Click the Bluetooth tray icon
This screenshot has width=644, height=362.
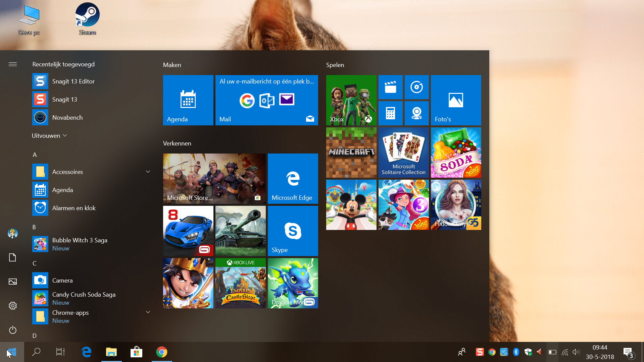click(516, 352)
